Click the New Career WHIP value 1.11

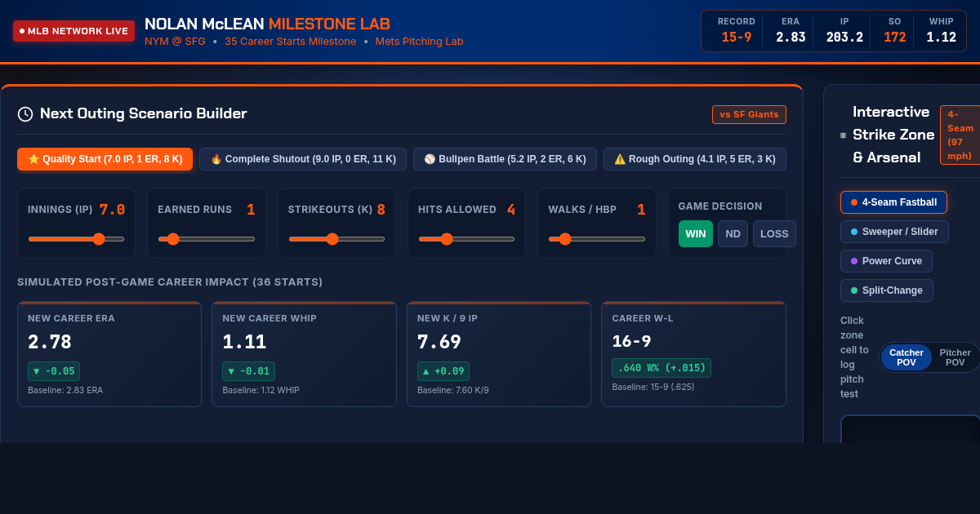tap(244, 342)
